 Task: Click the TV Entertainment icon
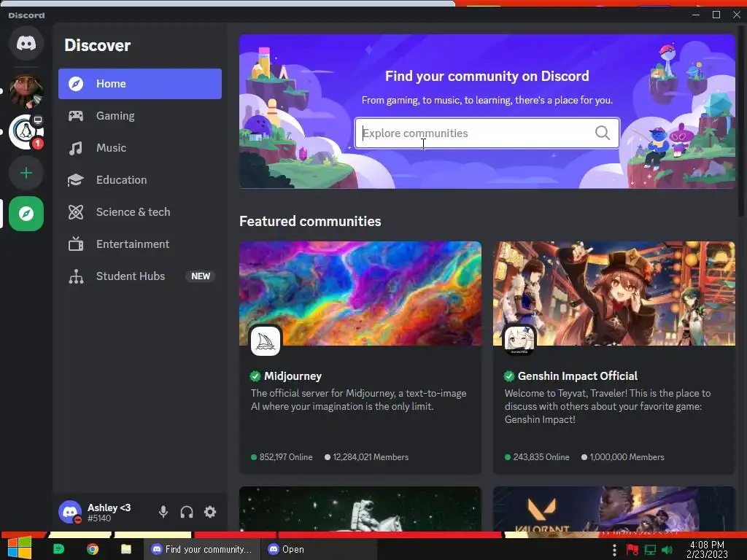[76, 244]
